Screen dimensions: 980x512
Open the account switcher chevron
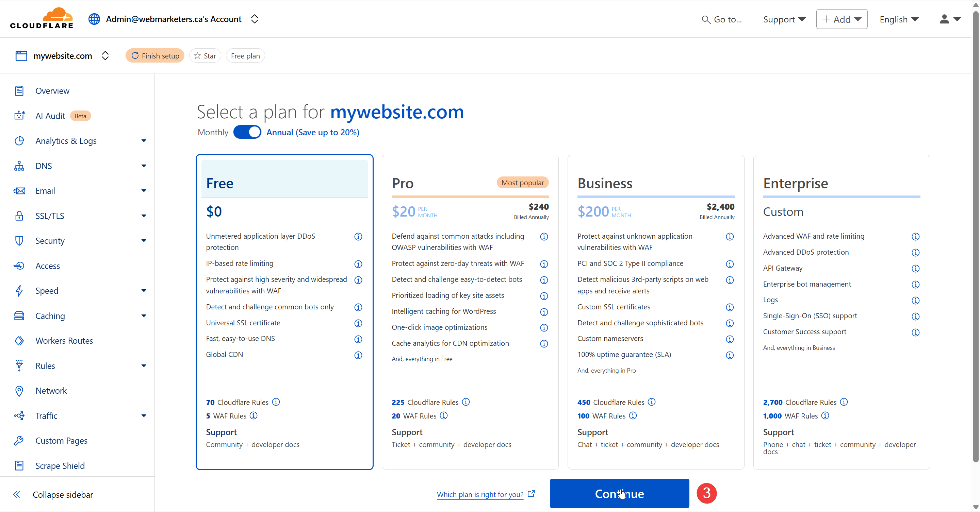tap(255, 19)
